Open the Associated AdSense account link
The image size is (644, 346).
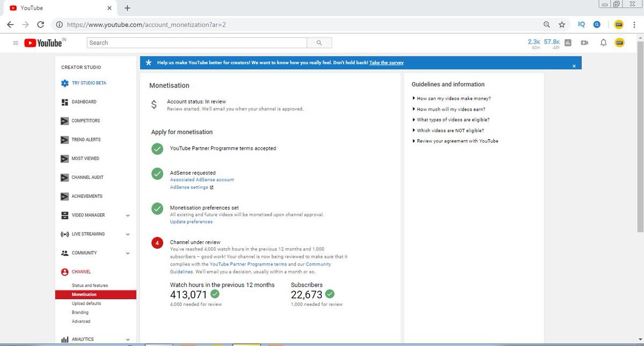[202, 179]
